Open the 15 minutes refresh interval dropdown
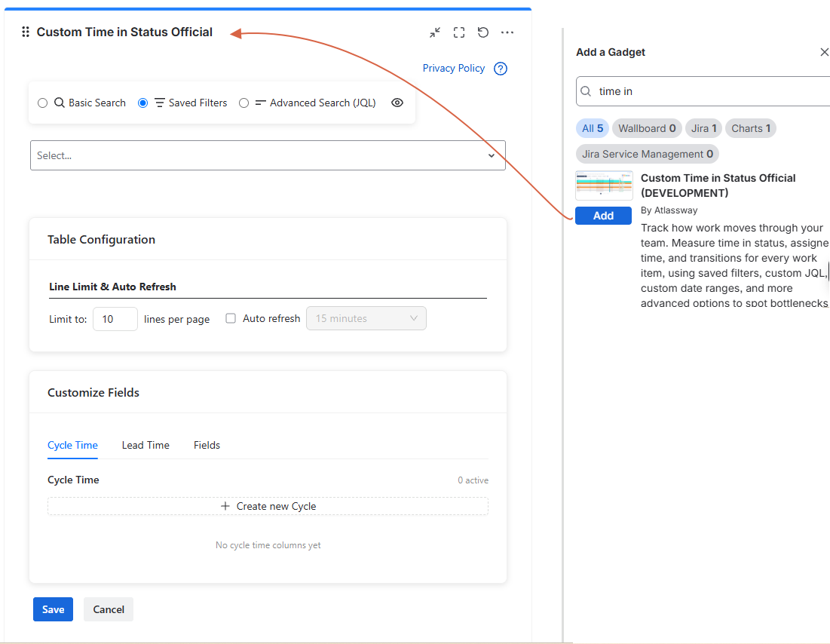 point(366,318)
